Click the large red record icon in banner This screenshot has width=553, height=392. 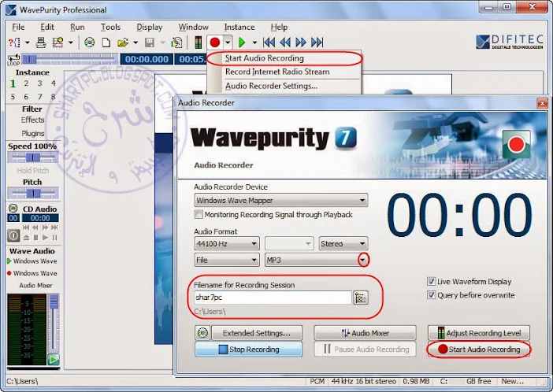pyautogui.click(x=517, y=145)
